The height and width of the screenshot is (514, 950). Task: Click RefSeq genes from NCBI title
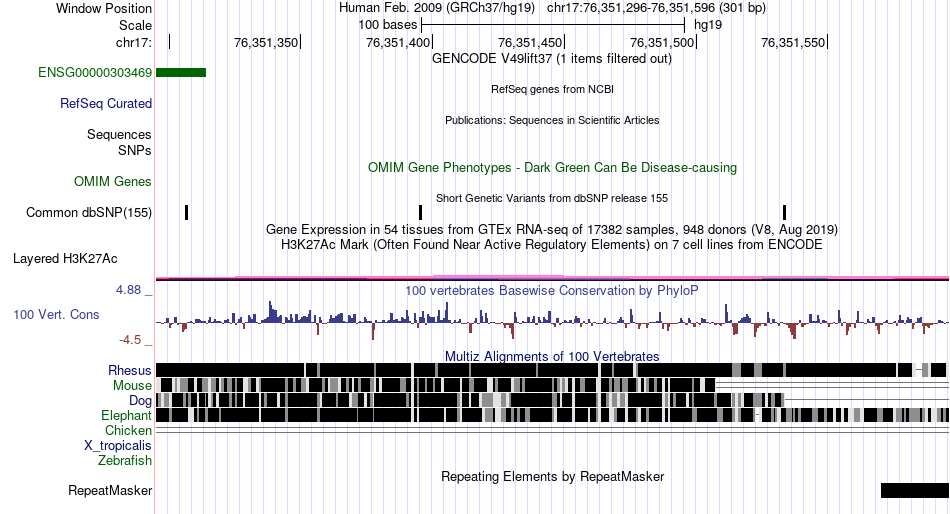click(x=552, y=89)
